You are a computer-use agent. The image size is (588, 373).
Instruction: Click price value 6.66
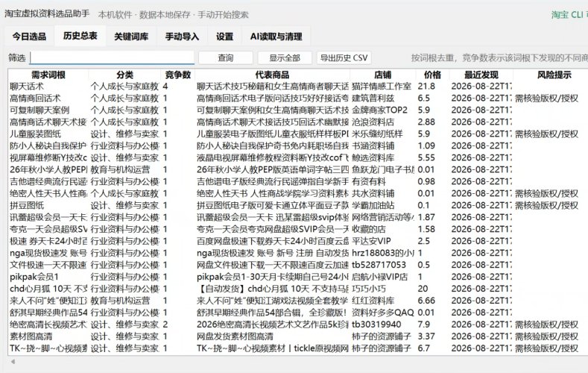pos(426,301)
